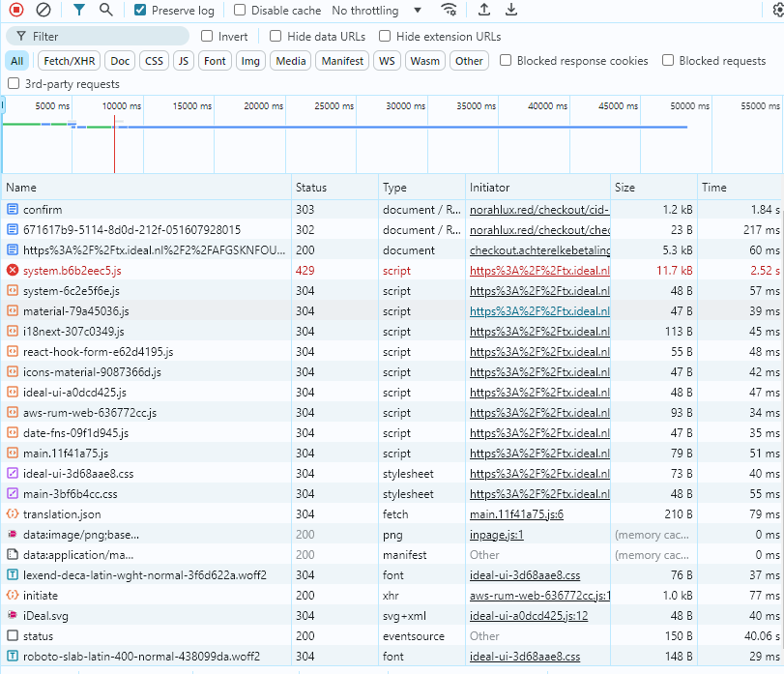Clear the network log
Viewport: 784px width, 674px height.
pyautogui.click(x=44, y=10)
